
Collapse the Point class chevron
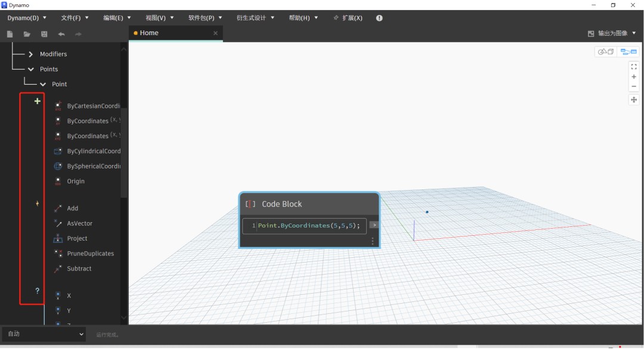43,84
